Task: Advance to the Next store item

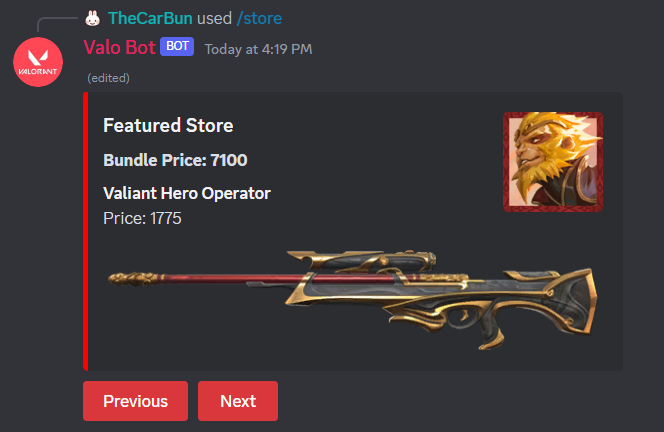Action: pyautogui.click(x=238, y=401)
